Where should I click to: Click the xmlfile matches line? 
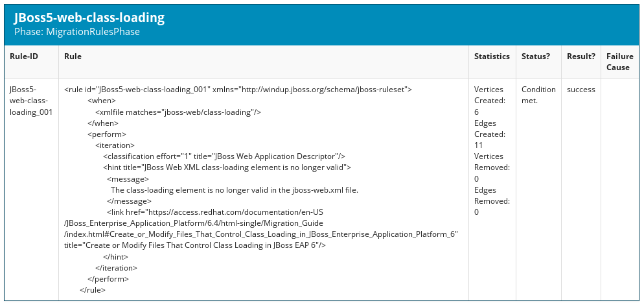pyautogui.click(x=178, y=112)
